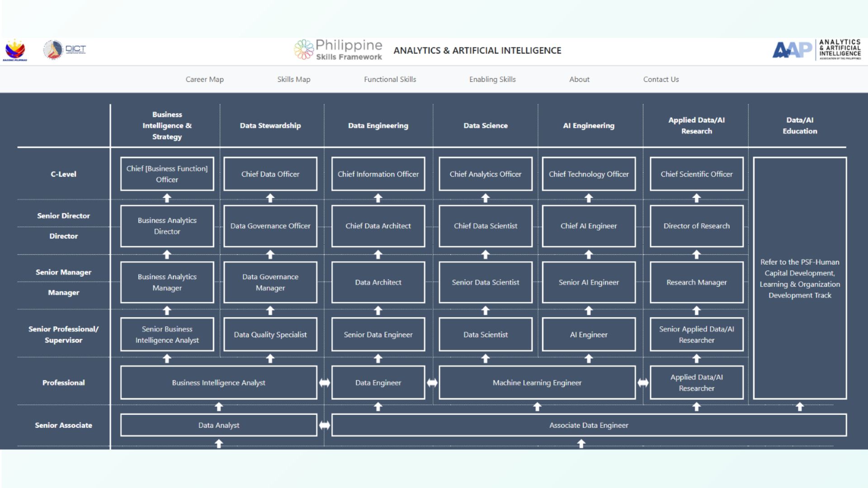Go to Functional Skills page
Screen dimensions: 868x488
[390, 80]
